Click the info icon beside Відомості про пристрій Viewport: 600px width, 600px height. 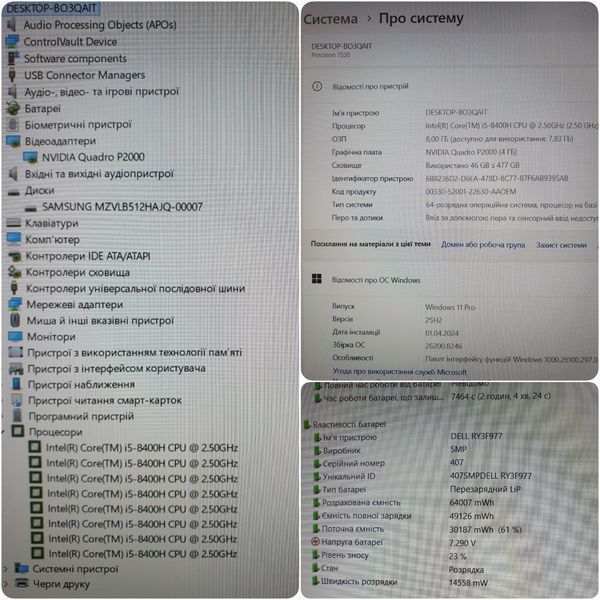pyautogui.click(x=317, y=86)
